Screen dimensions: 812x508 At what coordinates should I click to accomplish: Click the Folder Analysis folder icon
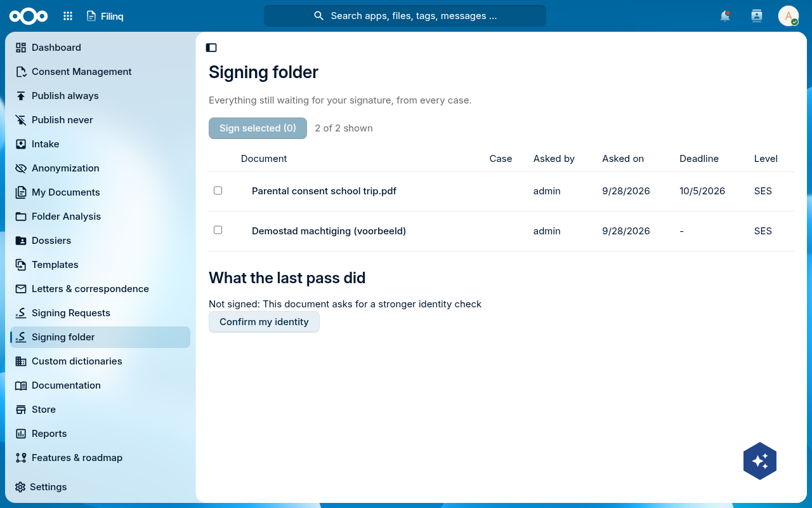(21, 217)
